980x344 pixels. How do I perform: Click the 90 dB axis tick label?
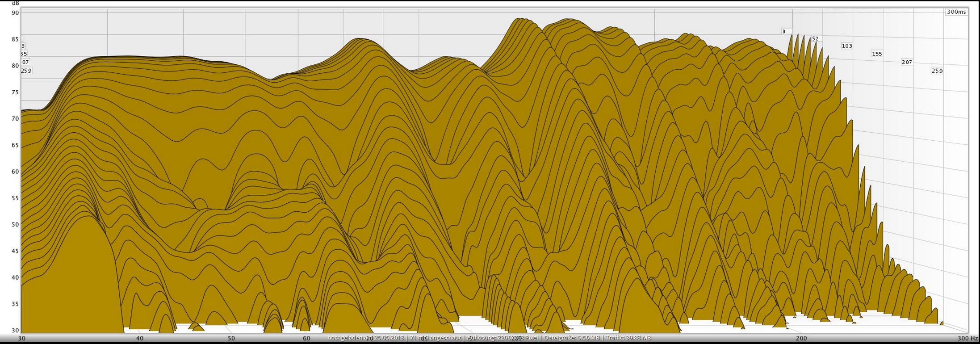tap(15, 13)
